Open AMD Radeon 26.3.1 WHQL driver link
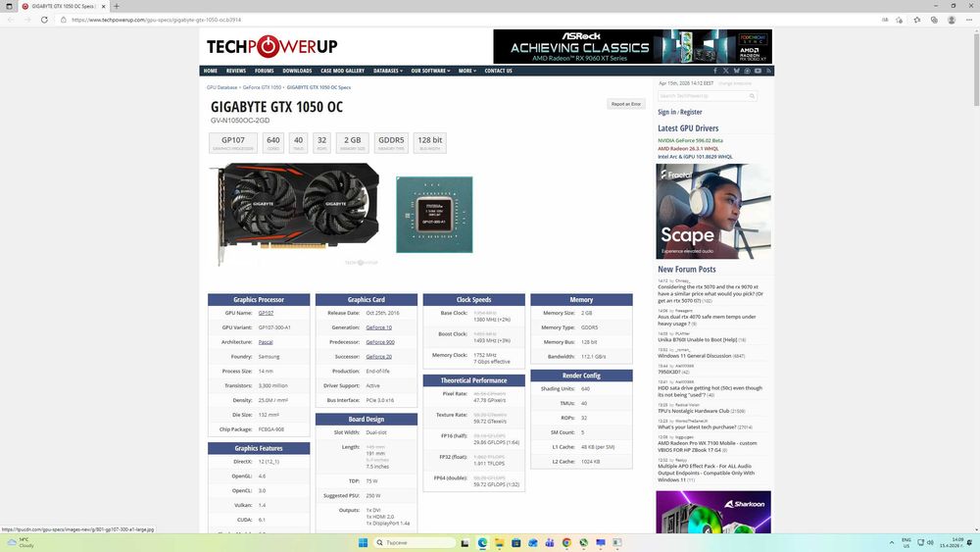The image size is (980, 552). click(688, 149)
